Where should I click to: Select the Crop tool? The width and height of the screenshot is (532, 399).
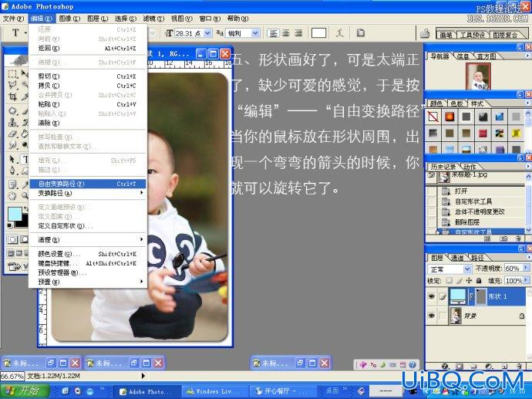pos(12,96)
